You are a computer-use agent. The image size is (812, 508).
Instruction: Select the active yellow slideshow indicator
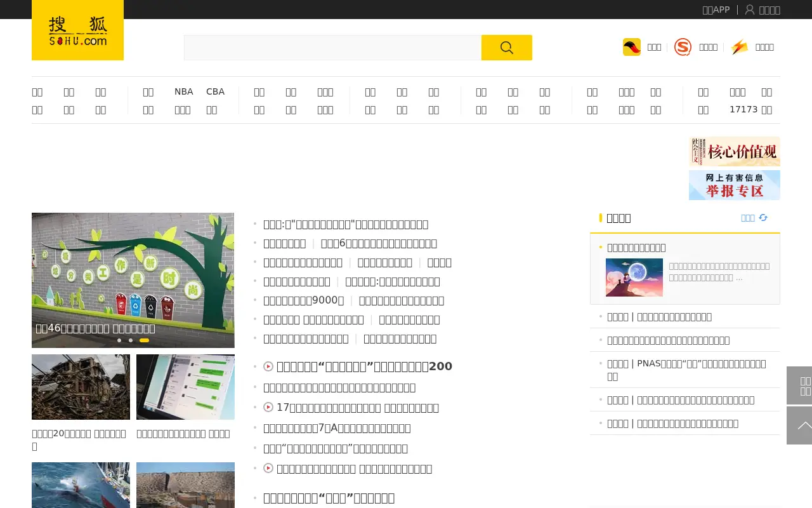(x=144, y=340)
